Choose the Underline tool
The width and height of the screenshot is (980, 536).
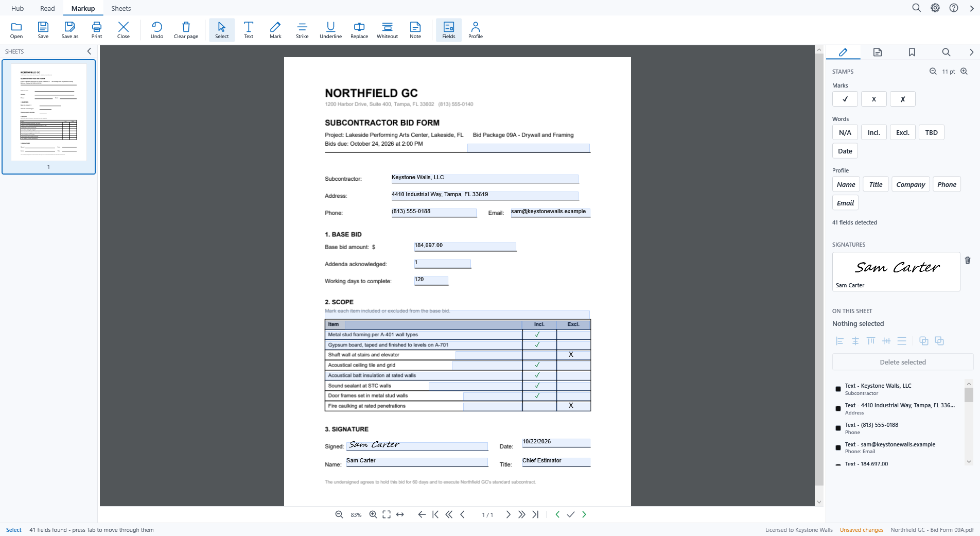[330, 30]
